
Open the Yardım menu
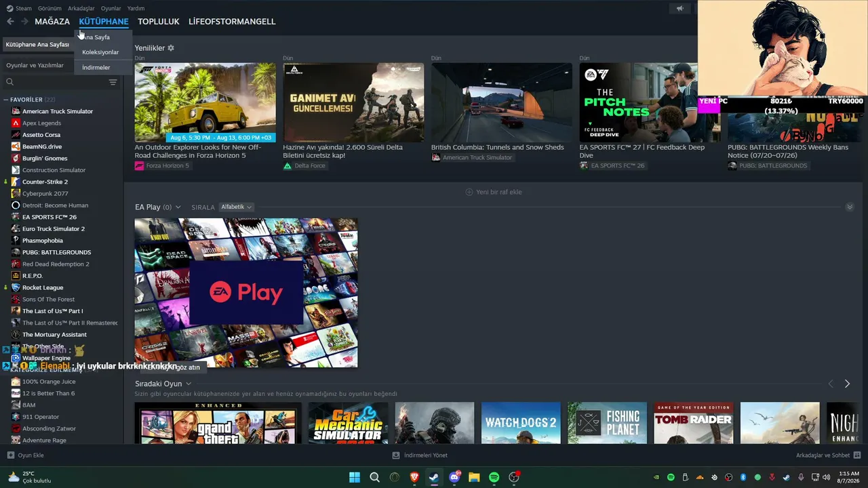coord(136,9)
